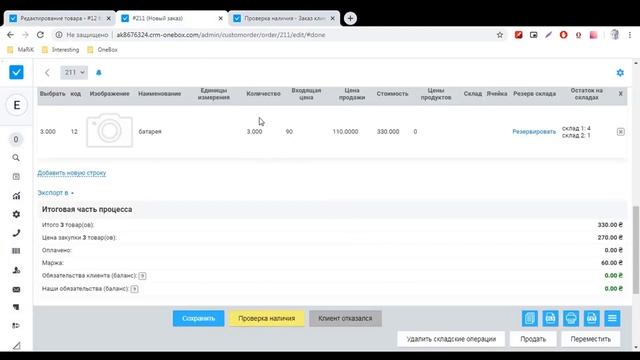640x360 pixels.
Task: Click the document icon blue button
Action: pos(529,318)
